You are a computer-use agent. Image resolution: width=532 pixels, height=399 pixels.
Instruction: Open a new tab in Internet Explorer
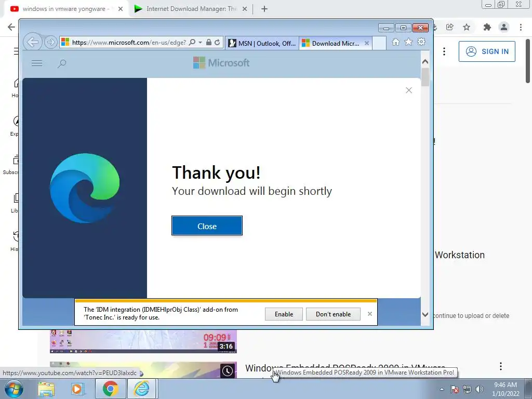379,43
